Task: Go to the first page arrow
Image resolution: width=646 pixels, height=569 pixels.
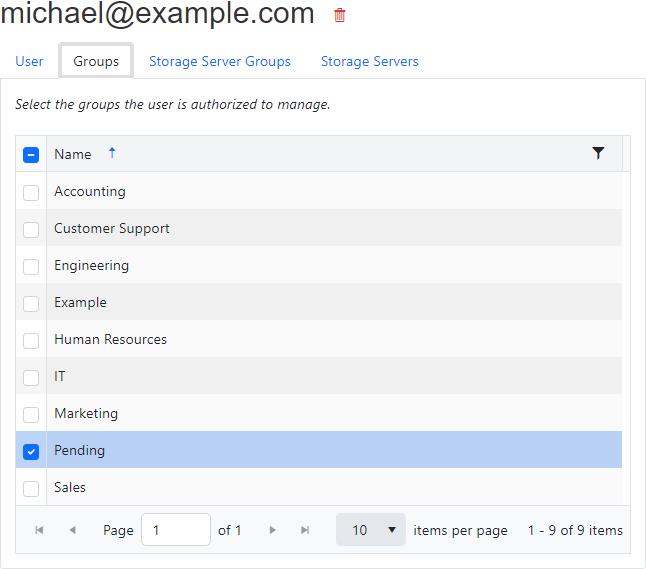Action: click(39, 530)
